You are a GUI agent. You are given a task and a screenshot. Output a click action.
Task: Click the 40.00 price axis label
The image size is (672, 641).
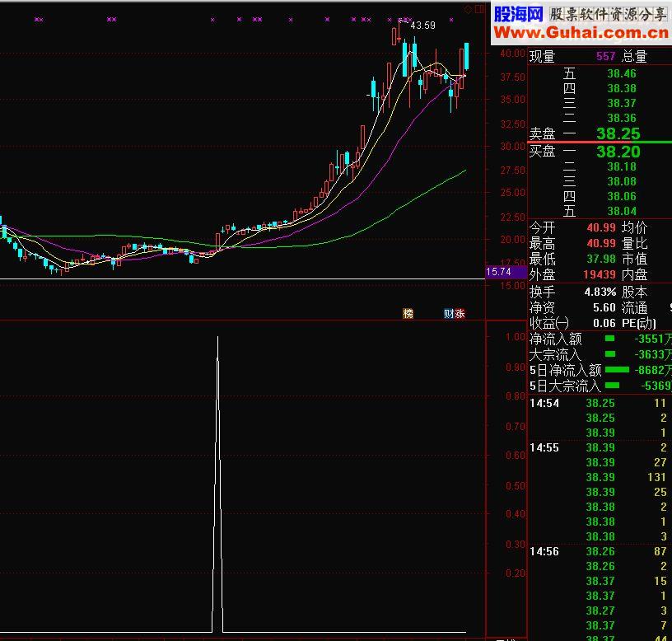(512, 54)
